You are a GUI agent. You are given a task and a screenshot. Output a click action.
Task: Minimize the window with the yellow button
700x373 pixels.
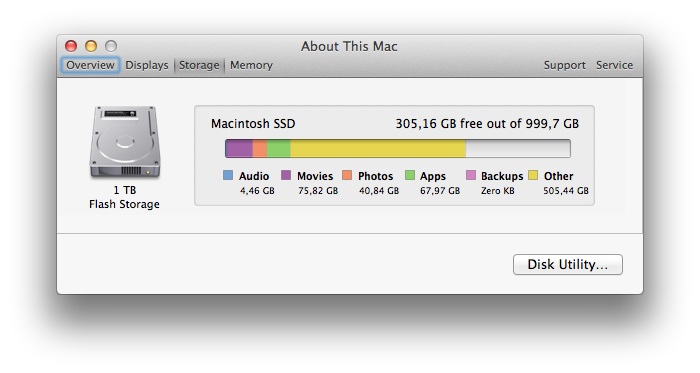click(x=91, y=46)
